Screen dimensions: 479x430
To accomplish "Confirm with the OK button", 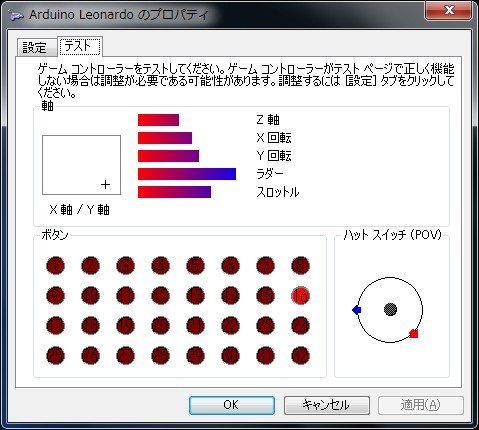I will click(x=232, y=405).
